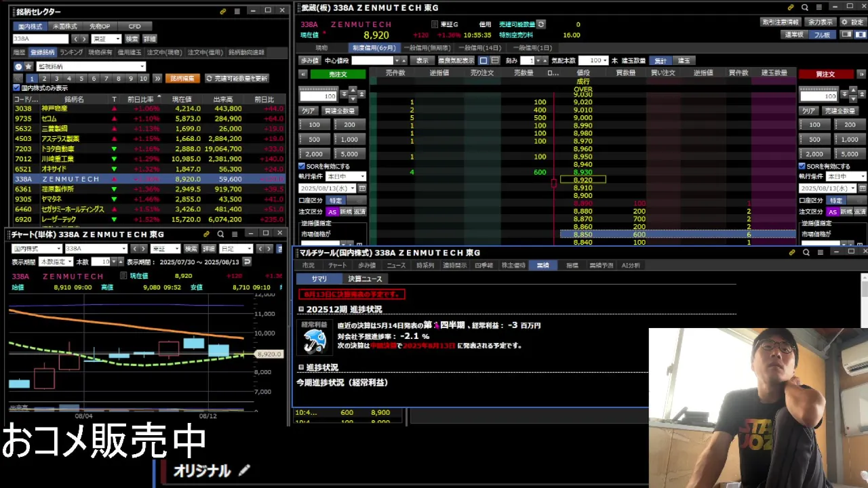Open the 監視銘柄 watchlist dropdown
Viewport: 868px width, 488px height.
coord(90,66)
